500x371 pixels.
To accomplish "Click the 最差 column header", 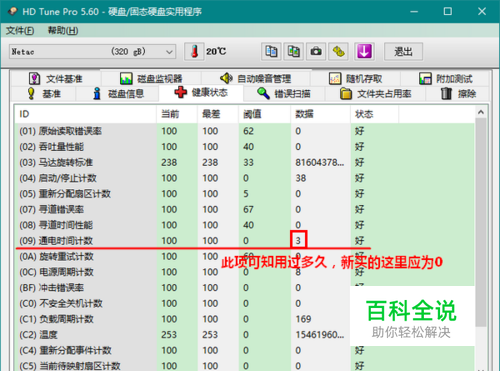I will tap(218, 114).
